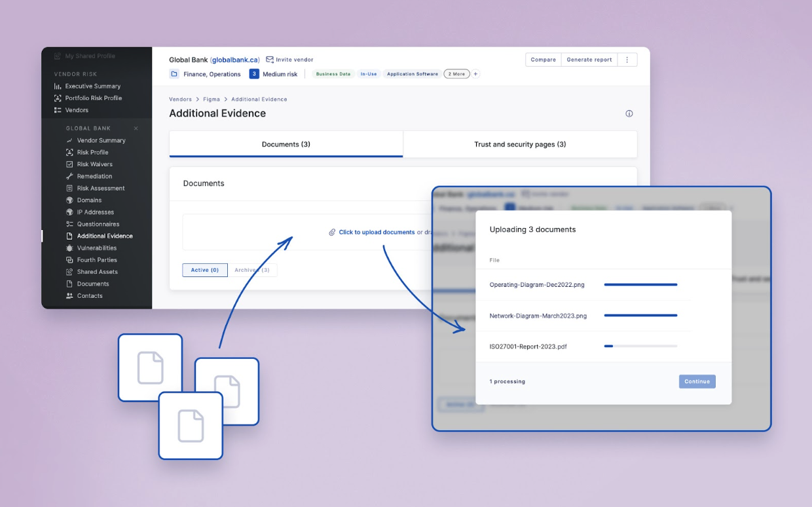Viewport: 812px width, 507px height.
Task: Click the paperclip icon in the upload area
Action: coord(331,232)
